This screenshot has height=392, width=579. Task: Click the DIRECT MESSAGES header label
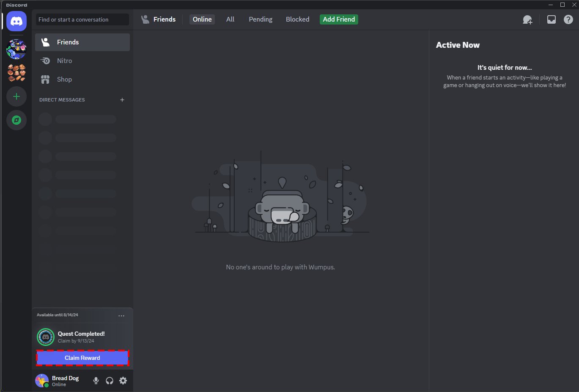coord(62,100)
